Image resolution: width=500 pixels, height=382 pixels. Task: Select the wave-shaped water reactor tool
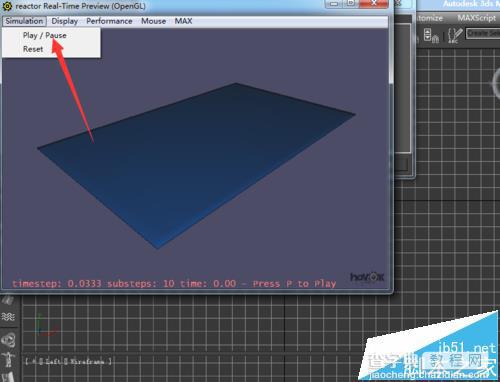pyautogui.click(x=8, y=317)
